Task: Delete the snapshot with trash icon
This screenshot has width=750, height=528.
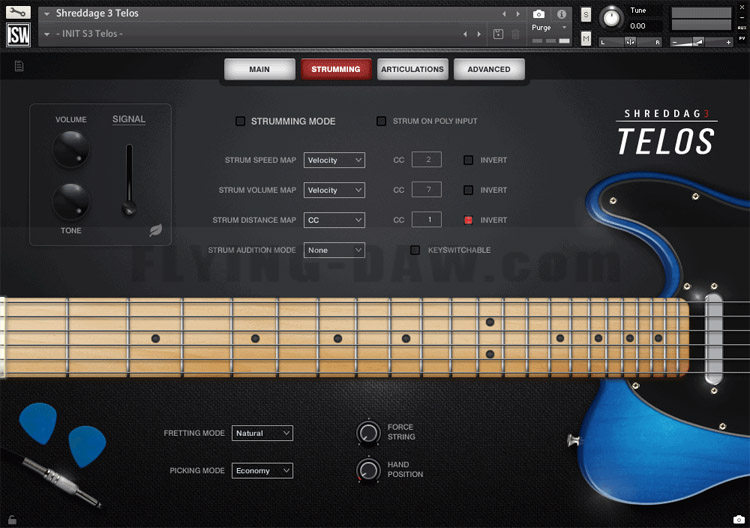Action: (516, 34)
